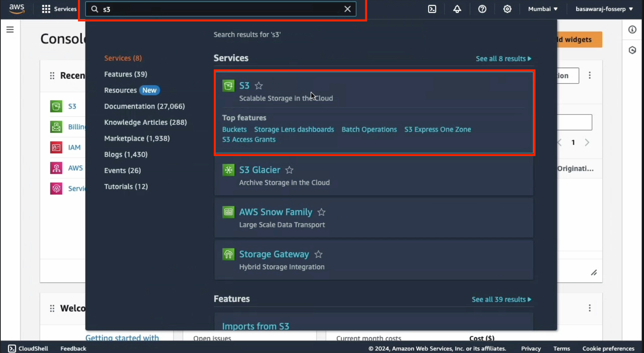The height and width of the screenshot is (353, 644).
Task: Open the top widget's three-dot menu
Action: (x=590, y=75)
